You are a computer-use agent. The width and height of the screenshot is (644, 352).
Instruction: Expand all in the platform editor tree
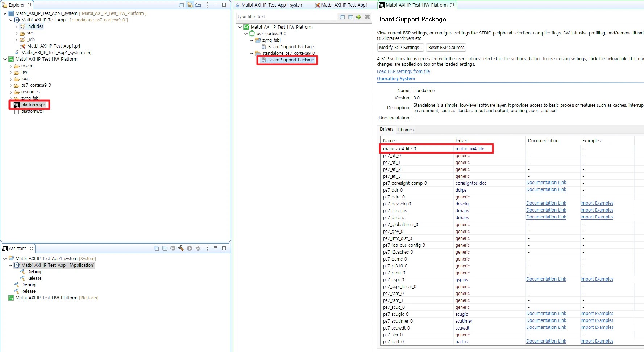click(x=350, y=17)
